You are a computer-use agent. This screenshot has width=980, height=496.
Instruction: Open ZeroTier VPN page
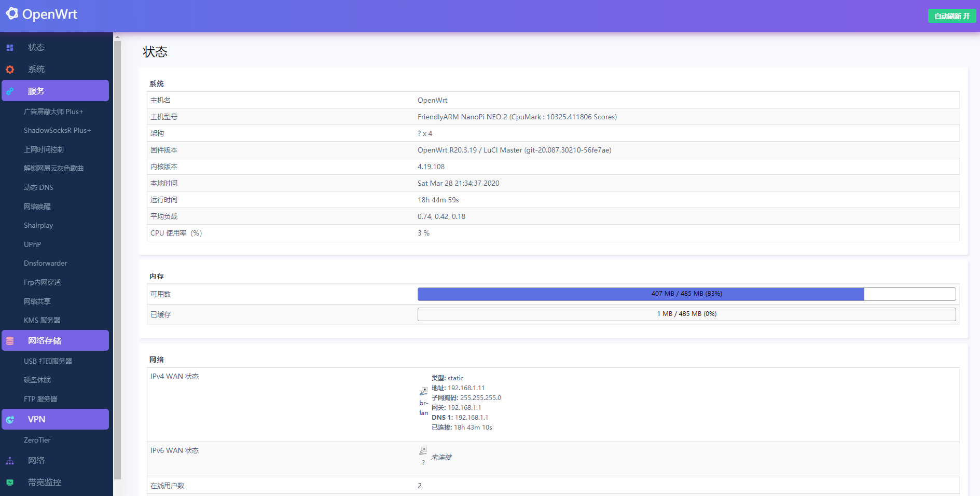(x=37, y=440)
